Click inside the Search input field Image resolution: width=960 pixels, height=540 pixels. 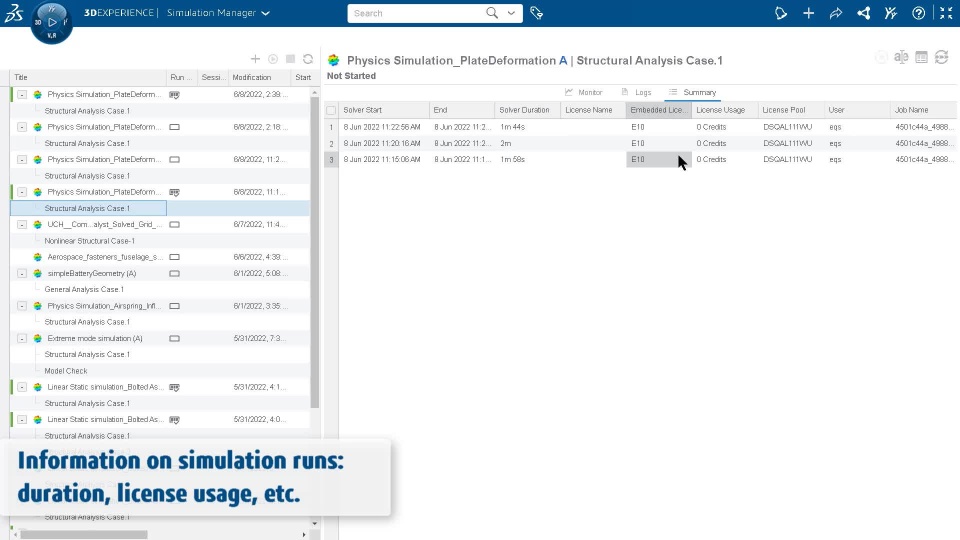point(418,13)
